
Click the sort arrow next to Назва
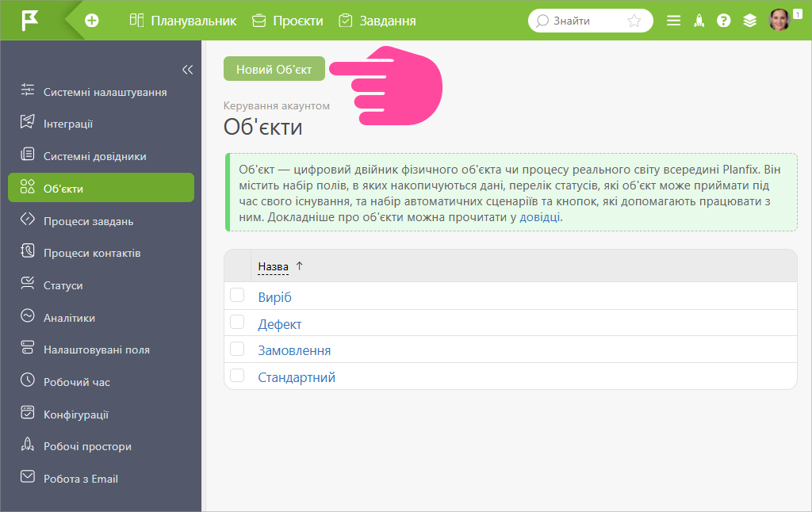coord(299,266)
